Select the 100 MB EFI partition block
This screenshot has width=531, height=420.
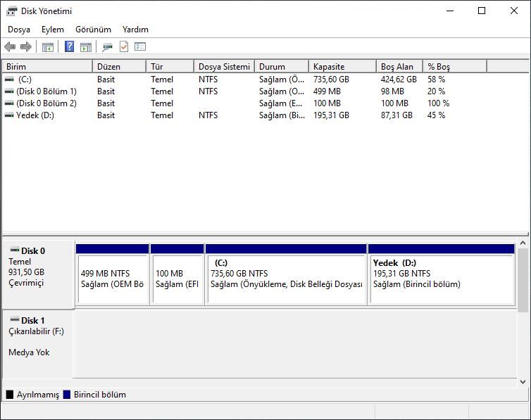pyautogui.click(x=177, y=274)
